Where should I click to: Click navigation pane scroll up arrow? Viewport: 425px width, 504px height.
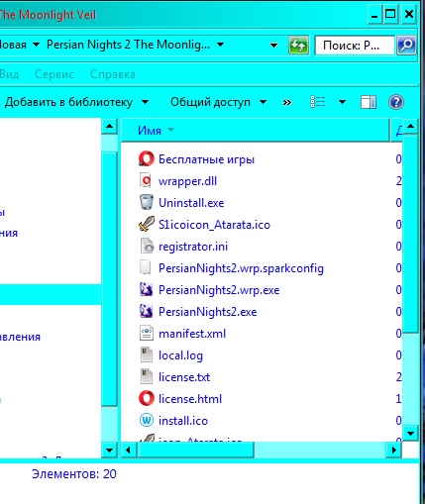click(x=109, y=126)
